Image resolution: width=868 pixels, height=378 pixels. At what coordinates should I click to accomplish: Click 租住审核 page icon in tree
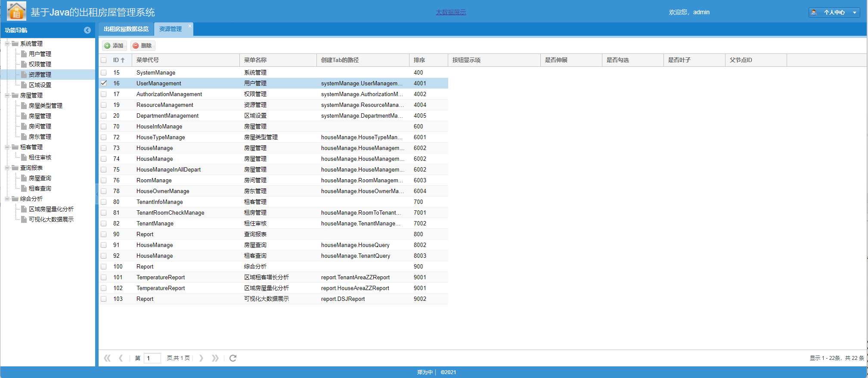(24, 157)
